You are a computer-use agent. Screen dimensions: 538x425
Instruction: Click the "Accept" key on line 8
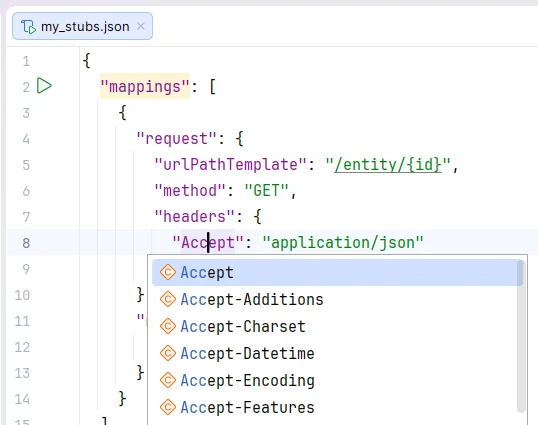coord(208,243)
